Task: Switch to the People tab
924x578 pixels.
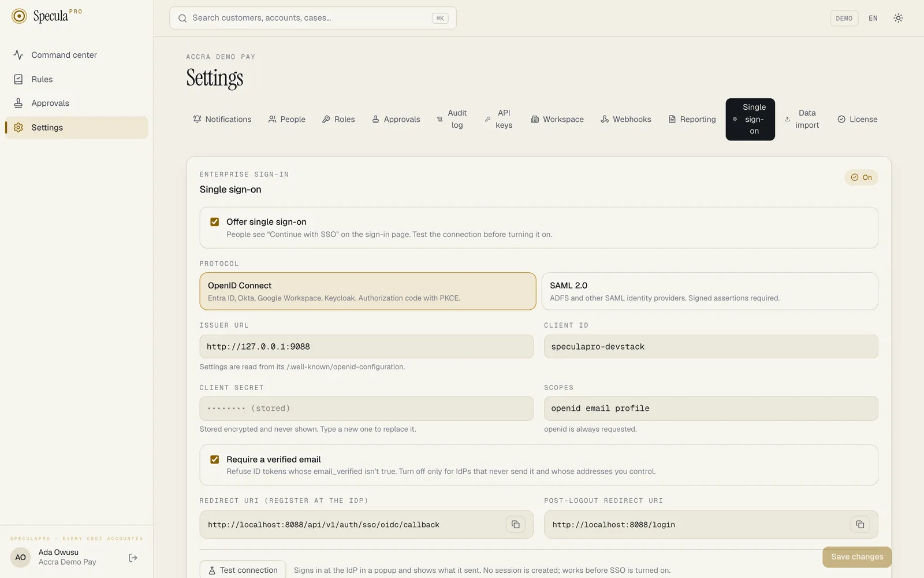Action: click(287, 119)
